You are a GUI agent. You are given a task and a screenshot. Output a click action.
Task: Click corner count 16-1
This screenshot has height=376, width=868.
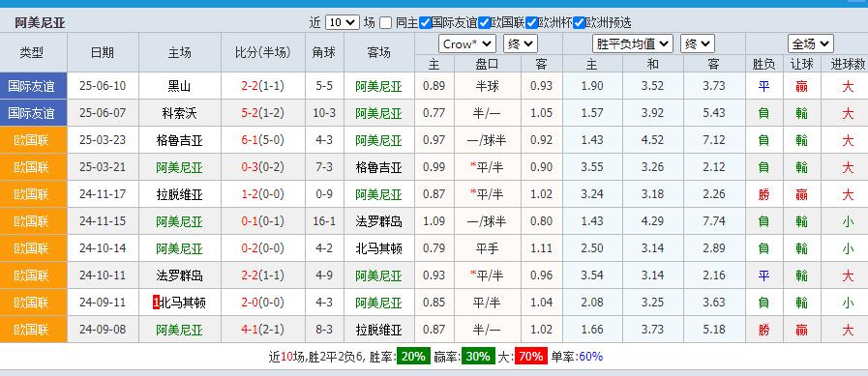click(324, 221)
